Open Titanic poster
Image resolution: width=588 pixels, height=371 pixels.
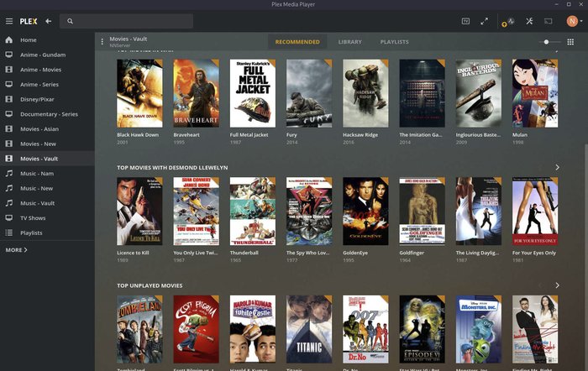coord(309,329)
